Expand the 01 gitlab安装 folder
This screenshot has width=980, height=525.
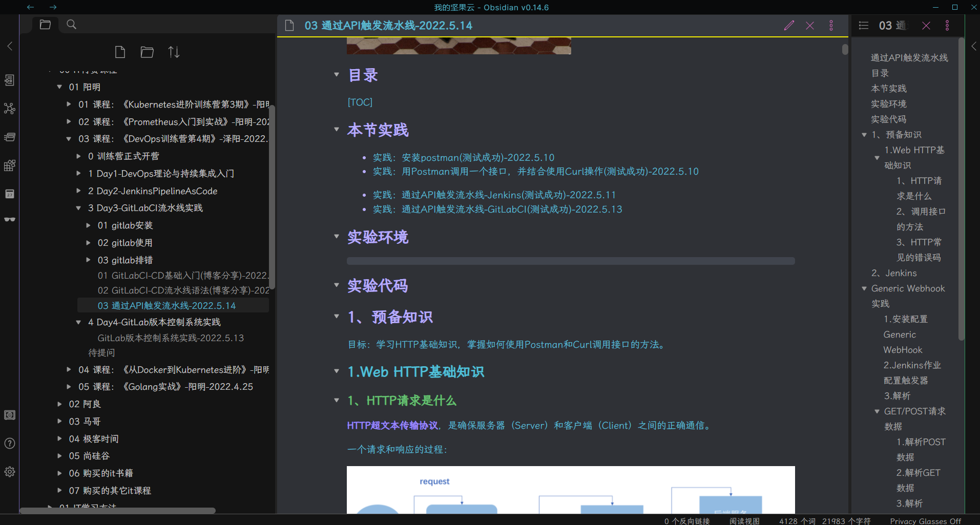(88, 225)
